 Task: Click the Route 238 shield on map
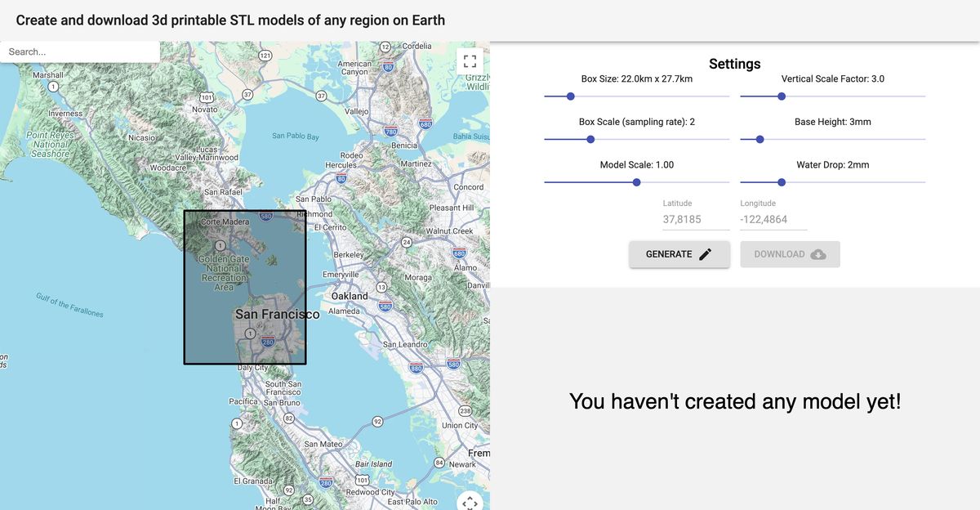click(x=465, y=411)
